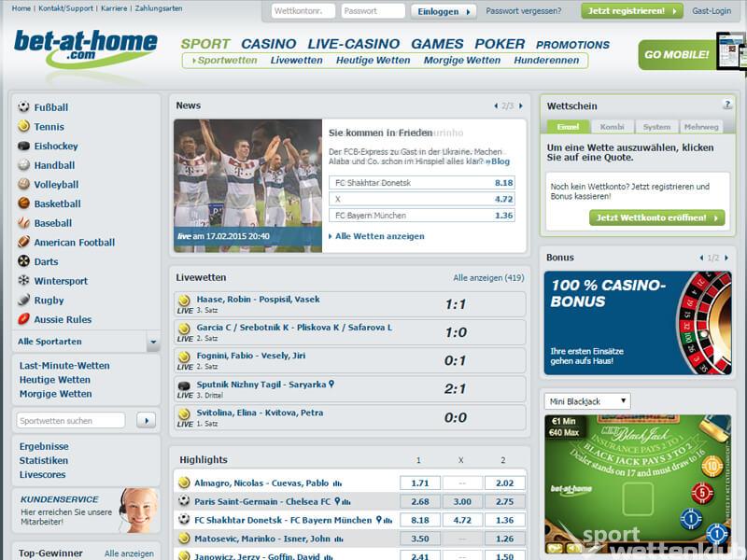Click the Handball ball icon
747x560 pixels.
(x=23, y=165)
